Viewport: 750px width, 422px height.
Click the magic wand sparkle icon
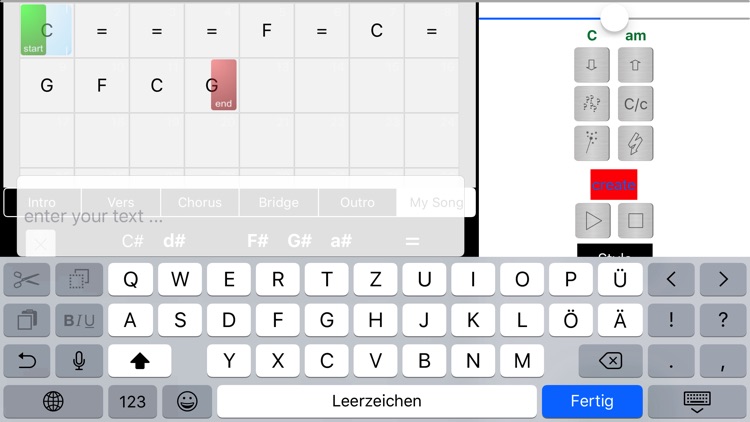click(592, 143)
